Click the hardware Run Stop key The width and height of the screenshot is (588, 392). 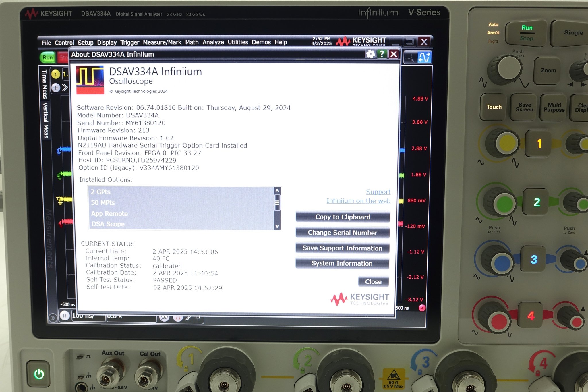click(527, 33)
